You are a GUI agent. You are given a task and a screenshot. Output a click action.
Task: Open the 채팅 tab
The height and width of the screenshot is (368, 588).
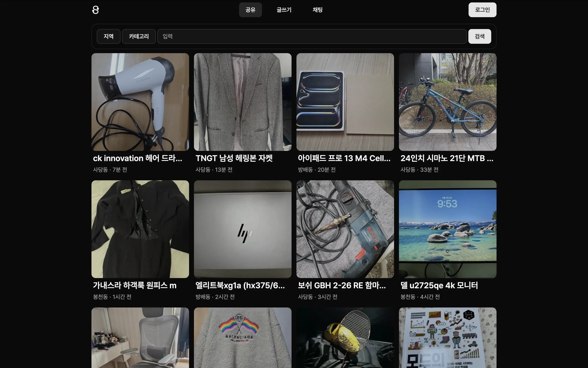click(317, 10)
